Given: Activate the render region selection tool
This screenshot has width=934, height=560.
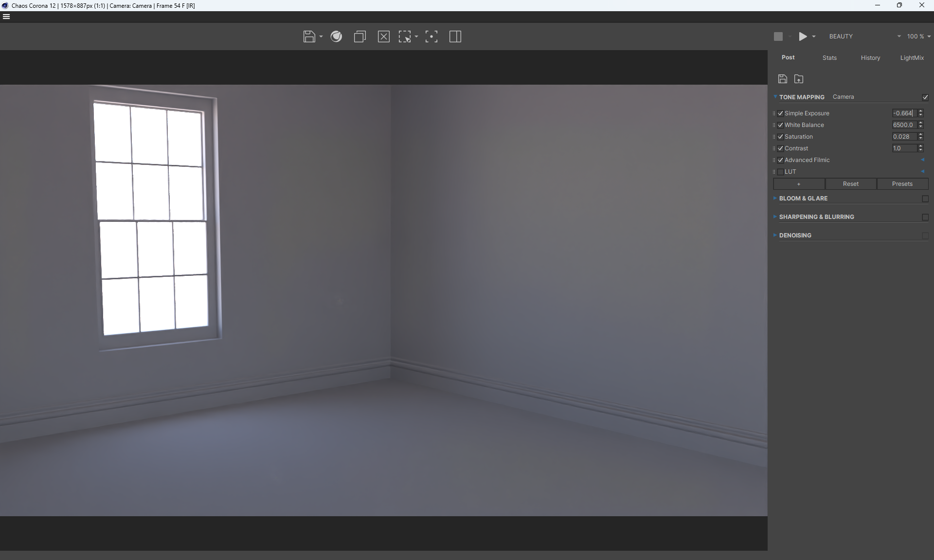Looking at the screenshot, I should [x=405, y=36].
